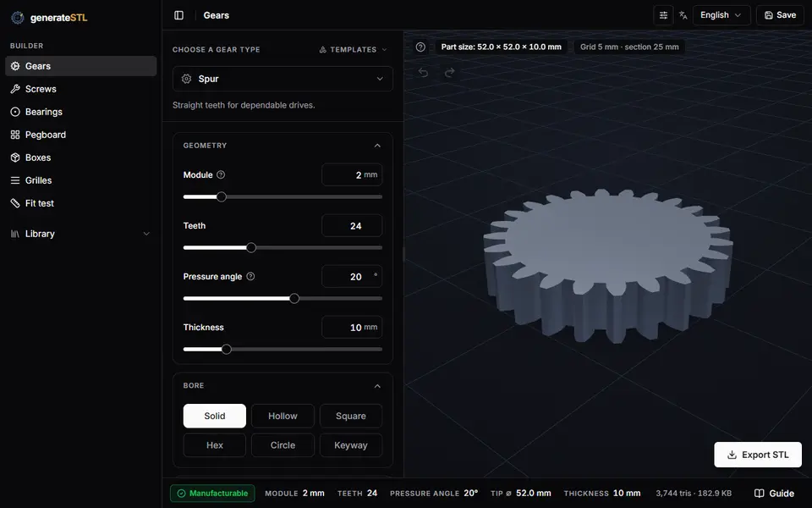Viewport: 812px width, 508px height.
Task: Open the Guide link
Action: (774, 493)
